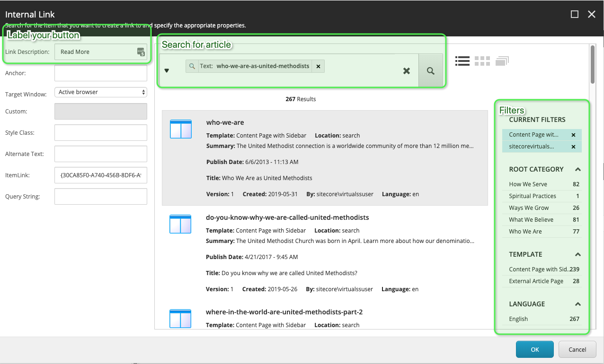
Task: Filter by Ways We Grow category
Action: (x=542, y=208)
